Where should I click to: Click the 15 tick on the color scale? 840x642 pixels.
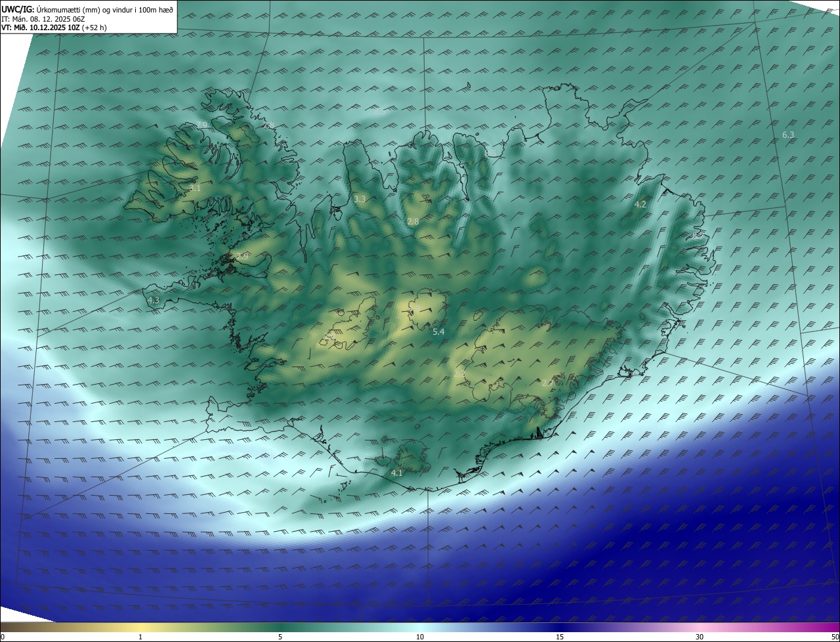point(560,637)
